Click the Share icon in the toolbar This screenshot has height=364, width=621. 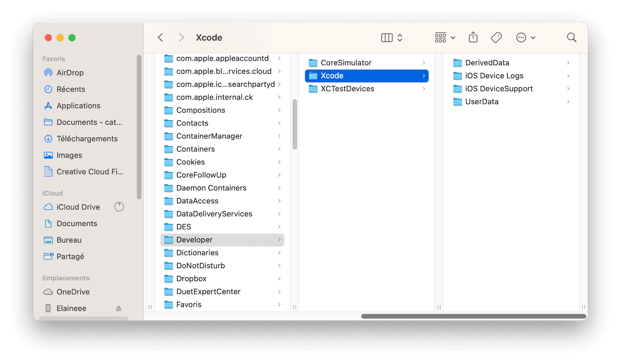pos(473,37)
